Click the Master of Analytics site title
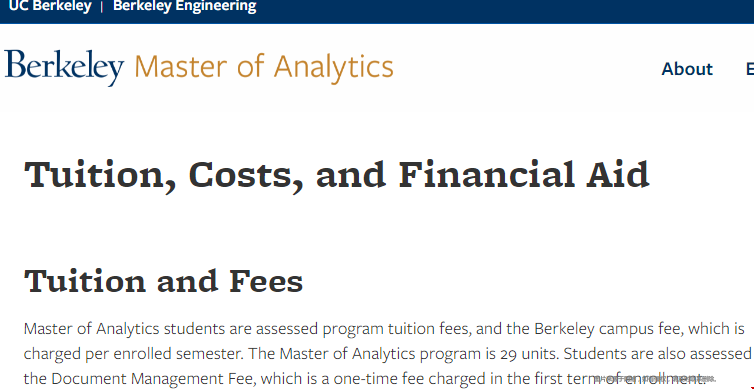Viewport: 754px width, 389px height. [264, 67]
